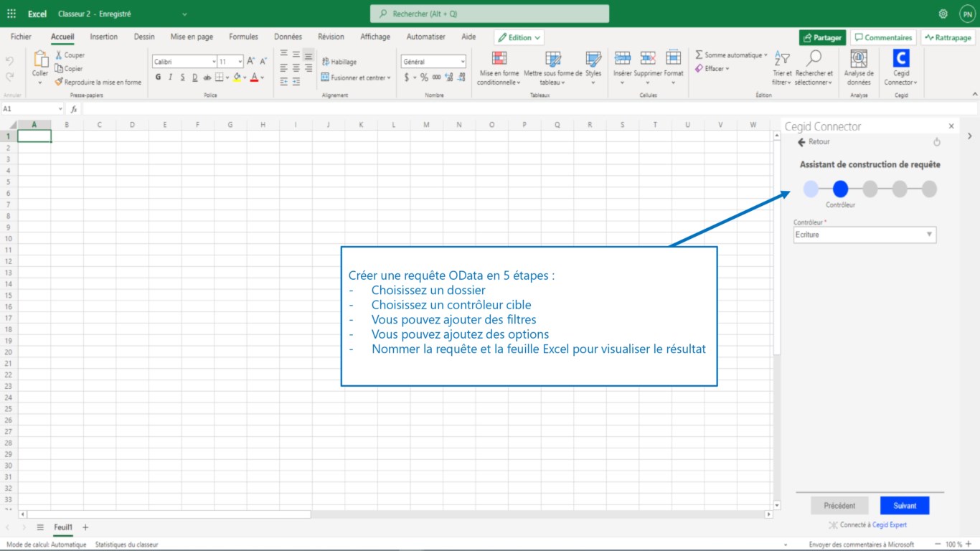Open Mettre sous forme de tableau
The image size is (980, 551).
coord(552,68)
